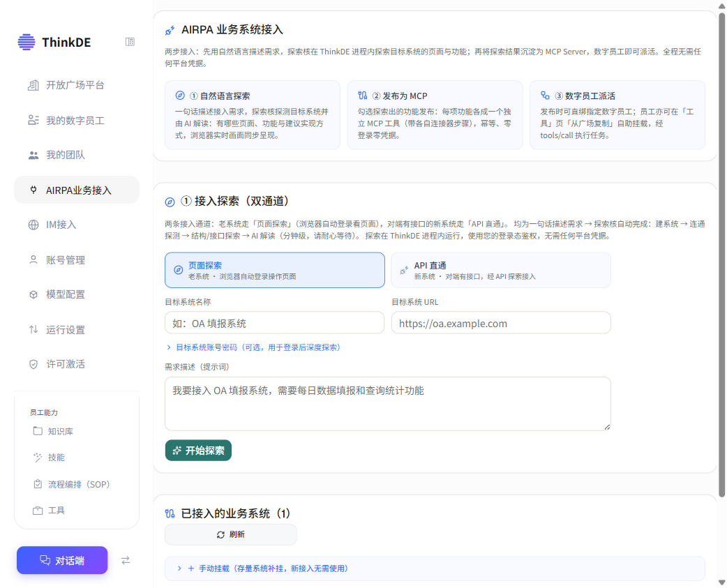Click the 开放广场平台 building icon
This screenshot has height=588, width=727.
click(x=33, y=85)
